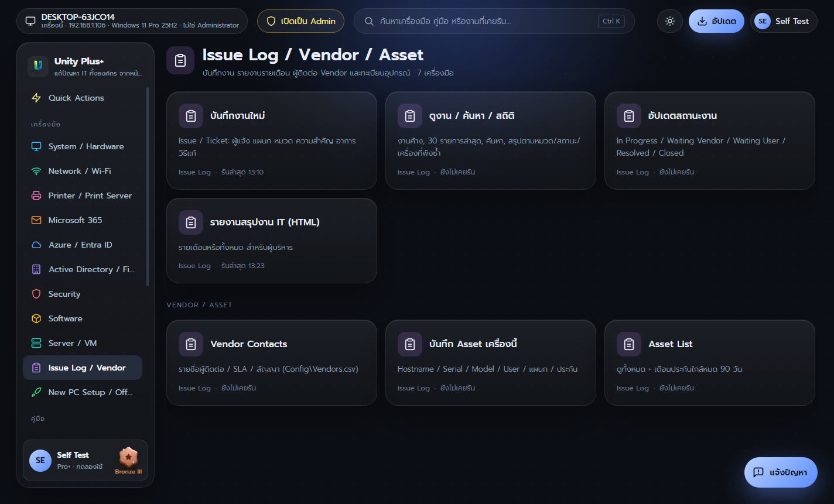Click the Bronze III rank badge
The width and height of the screenshot is (834, 504).
point(128,460)
